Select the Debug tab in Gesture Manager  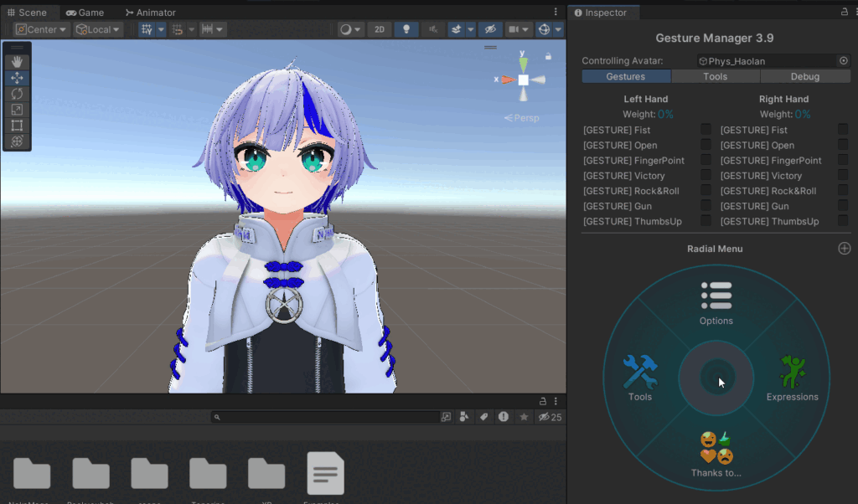805,76
